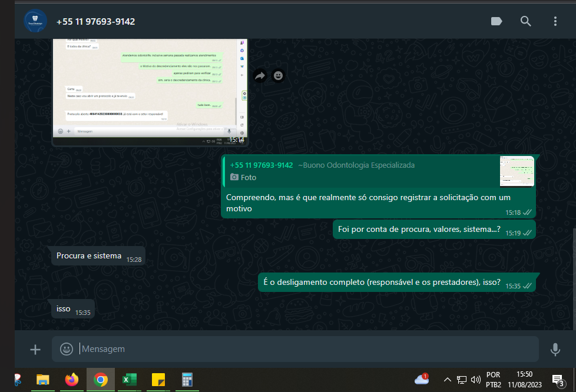Search messages with the magnifier icon
Screen dimensions: 576x392
coord(526,21)
